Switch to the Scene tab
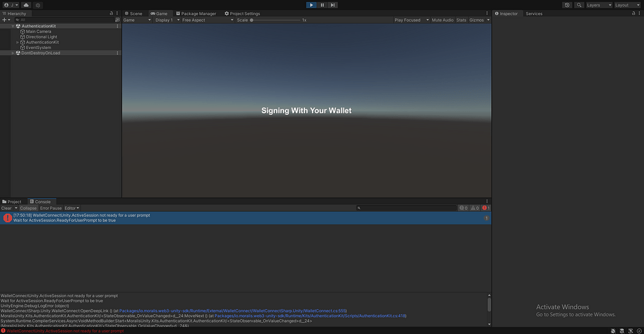The image size is (644, 334). point(133,14)
